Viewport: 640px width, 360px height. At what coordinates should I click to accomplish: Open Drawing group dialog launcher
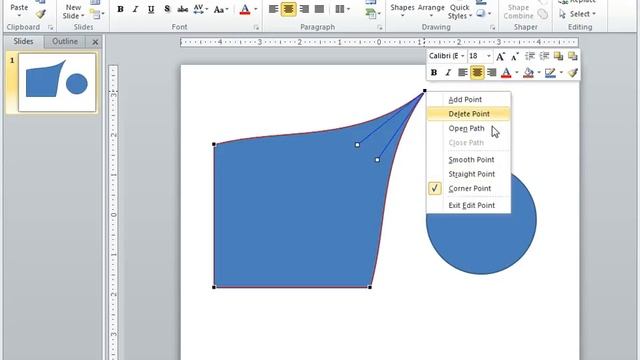coord(493,27)
